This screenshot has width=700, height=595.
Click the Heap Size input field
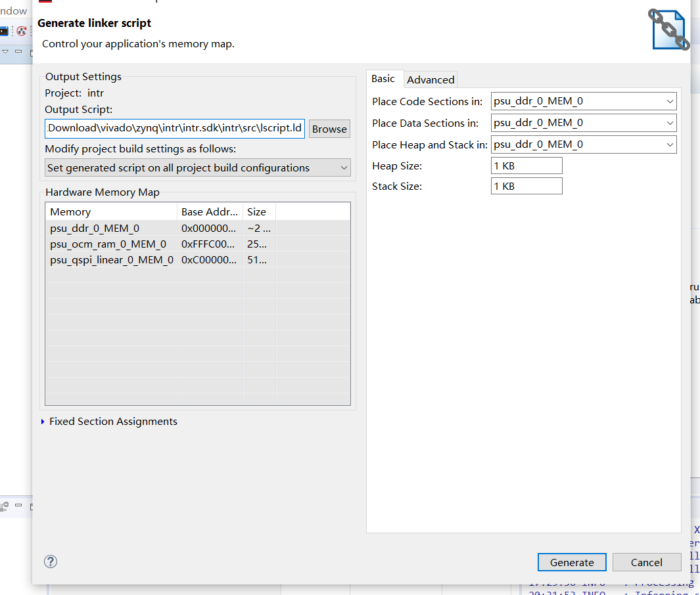(x=526, y=166)
